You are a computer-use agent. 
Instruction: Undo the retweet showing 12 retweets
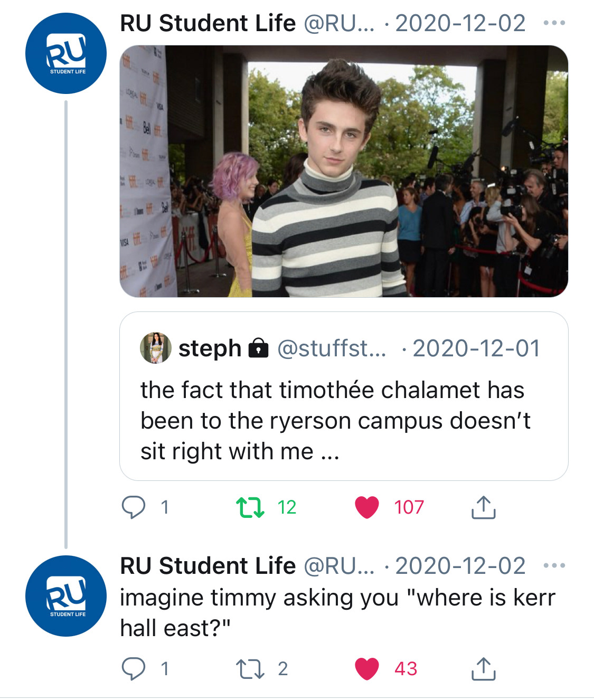(x=250, y=507)
